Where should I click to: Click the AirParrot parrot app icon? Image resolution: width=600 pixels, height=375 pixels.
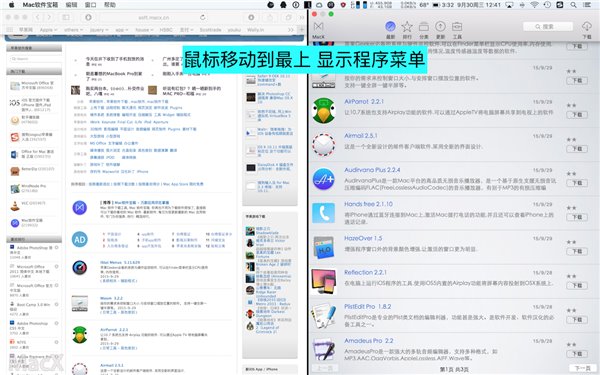(323, 110)
